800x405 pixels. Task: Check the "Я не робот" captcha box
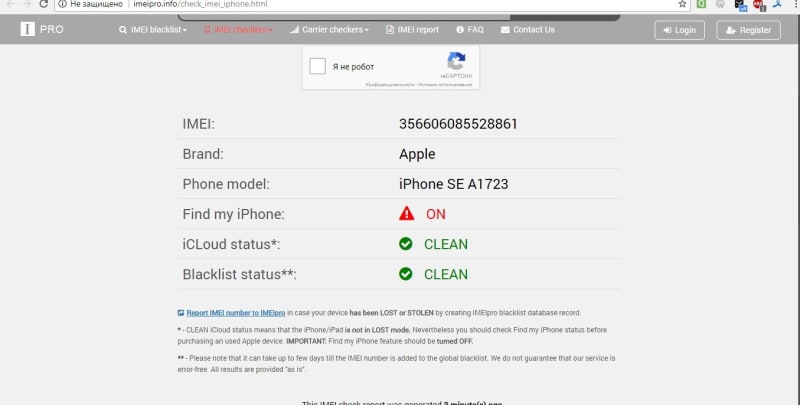(317, 66)
